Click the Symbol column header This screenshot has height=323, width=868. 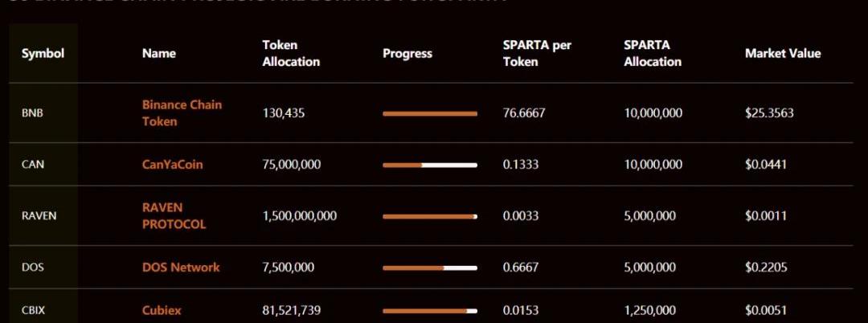[x=43, y=54]
